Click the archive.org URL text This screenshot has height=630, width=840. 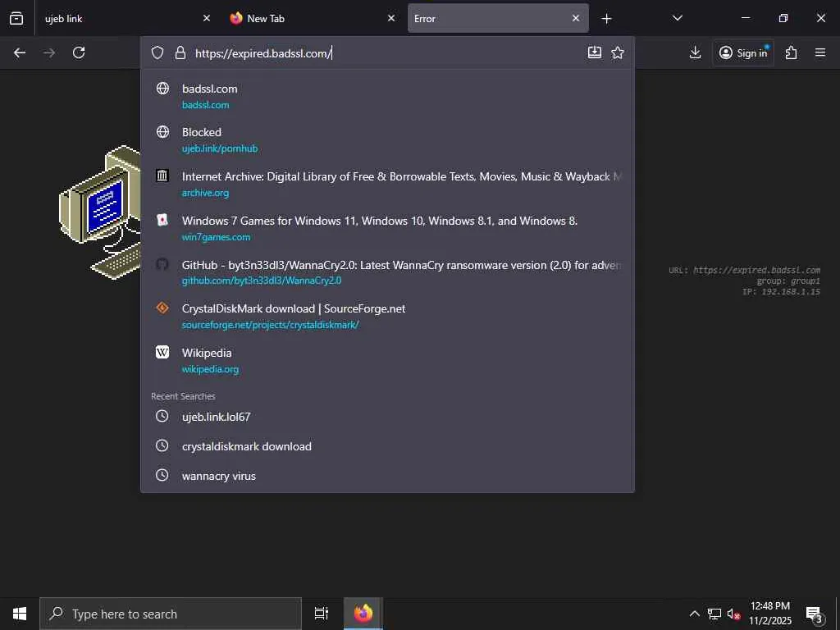[205, 192]
